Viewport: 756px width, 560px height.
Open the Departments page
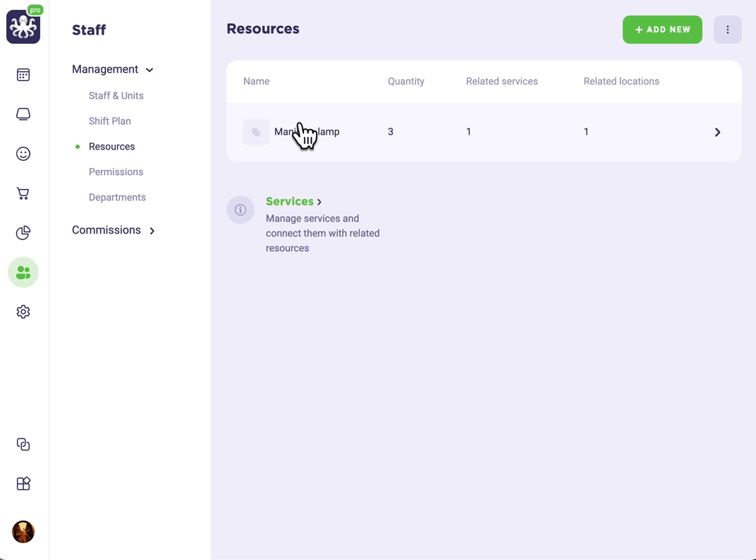point(117,197)
